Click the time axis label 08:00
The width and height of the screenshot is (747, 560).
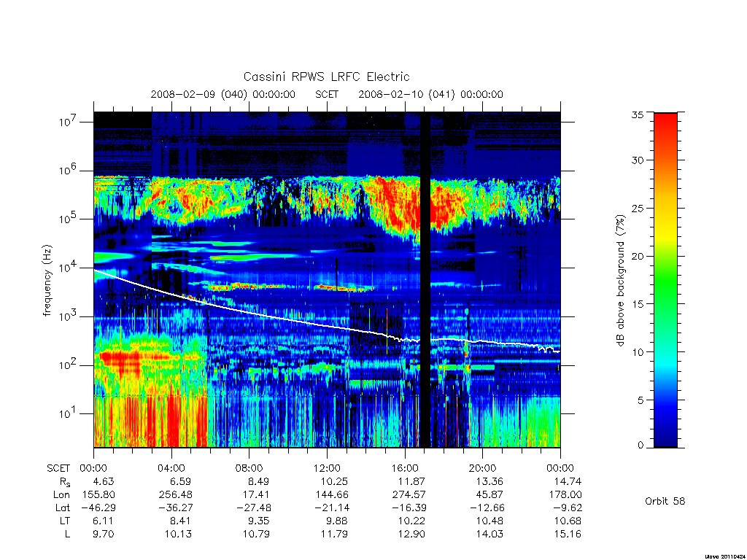click(x=249, y=468)
